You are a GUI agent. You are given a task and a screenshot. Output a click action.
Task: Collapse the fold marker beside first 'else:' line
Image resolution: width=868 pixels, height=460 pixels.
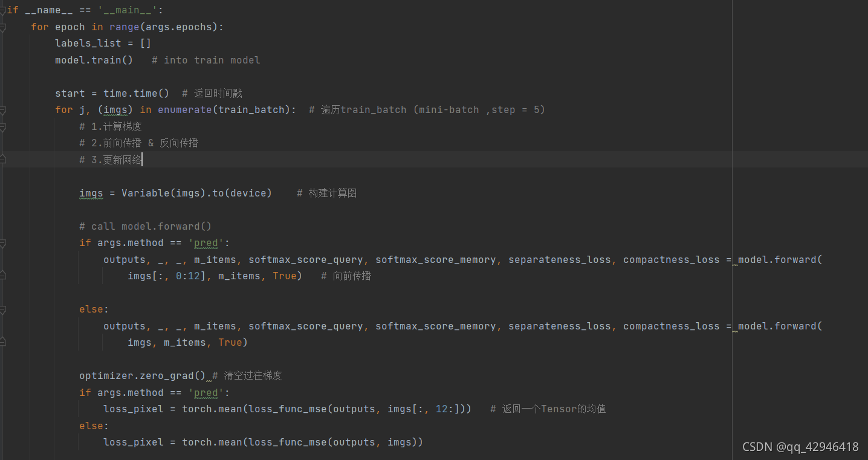click(x=2, y=309)
